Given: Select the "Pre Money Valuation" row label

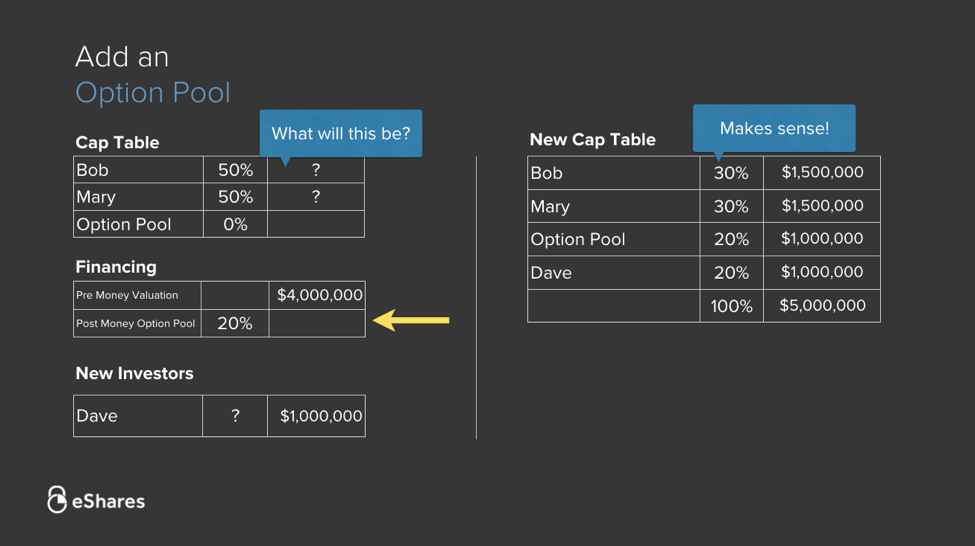Looking at the screenshot, I should [127, 295].
